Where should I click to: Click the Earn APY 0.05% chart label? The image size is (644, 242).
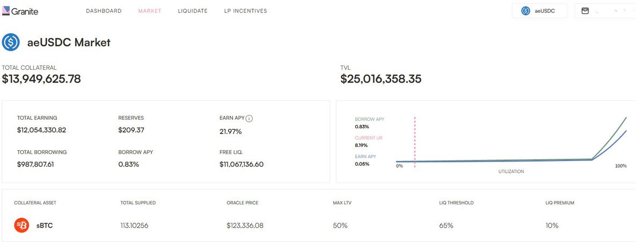point(365,160)
